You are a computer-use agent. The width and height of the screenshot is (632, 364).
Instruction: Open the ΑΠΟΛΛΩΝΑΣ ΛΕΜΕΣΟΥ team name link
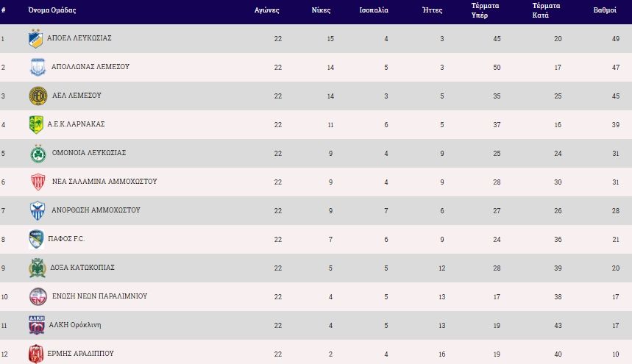click(x=90, y=67)
